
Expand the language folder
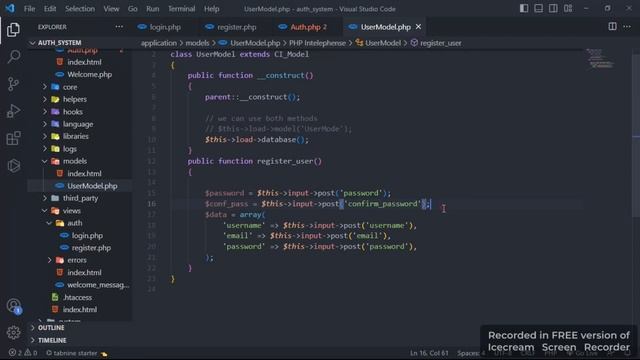point(78,124)
